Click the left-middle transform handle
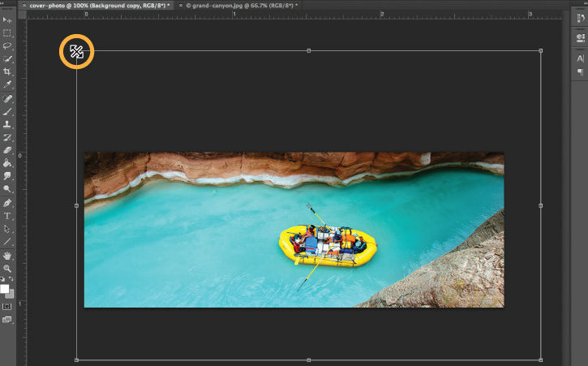Screen dimensions: 588x366 pyautogui.click(x=76, y=205)
